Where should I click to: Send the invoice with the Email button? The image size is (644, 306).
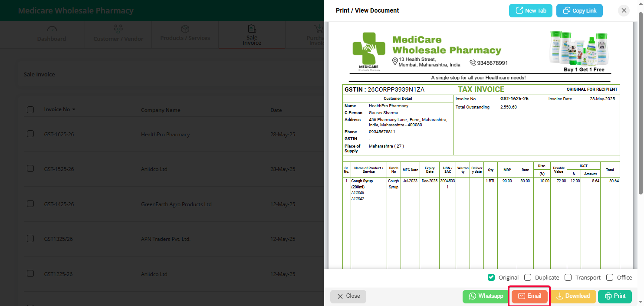click(x=529, y=296)
